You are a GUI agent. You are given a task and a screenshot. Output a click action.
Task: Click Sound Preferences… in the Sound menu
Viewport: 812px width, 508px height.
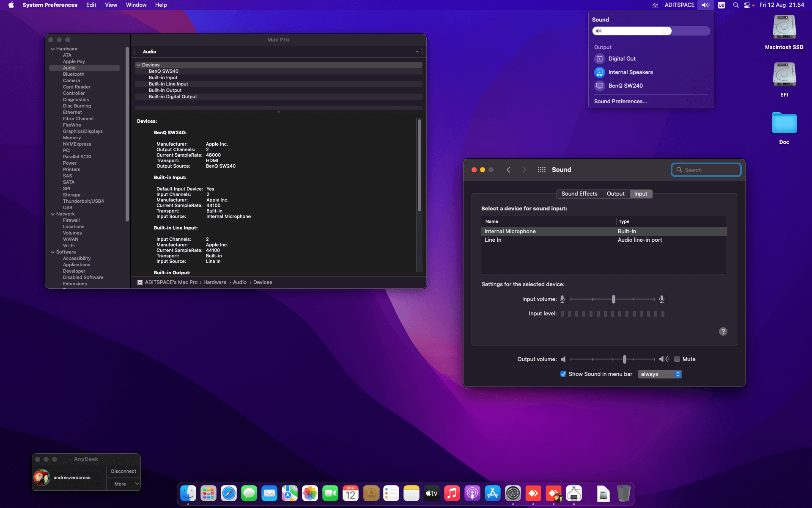pos(620,102)
